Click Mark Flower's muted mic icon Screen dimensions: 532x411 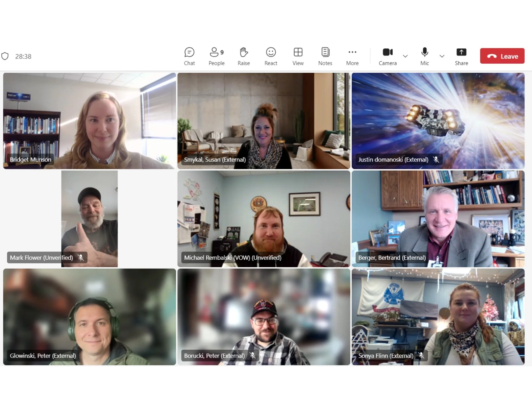(81, 257)
